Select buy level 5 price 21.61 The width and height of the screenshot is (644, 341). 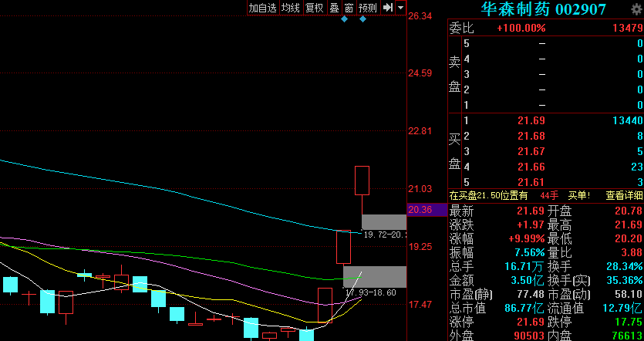[x=532, y=181]
